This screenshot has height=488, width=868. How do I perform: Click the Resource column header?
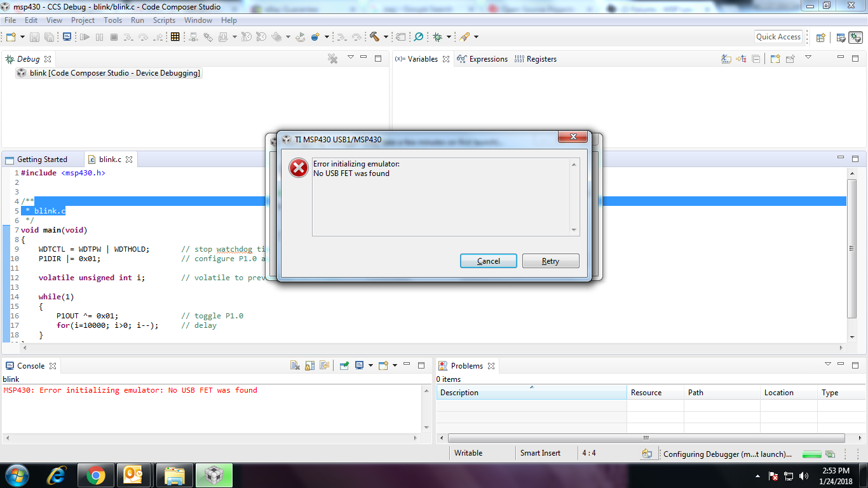point(655,393)
